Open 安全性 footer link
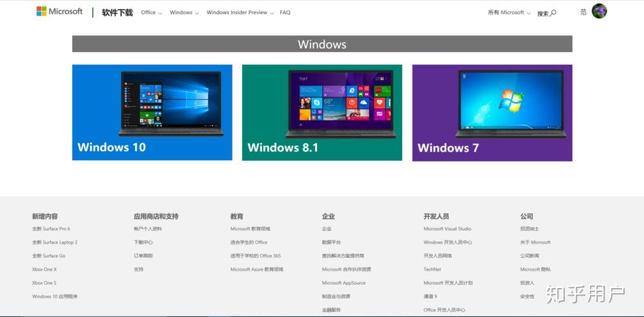 tap(527, 296)
